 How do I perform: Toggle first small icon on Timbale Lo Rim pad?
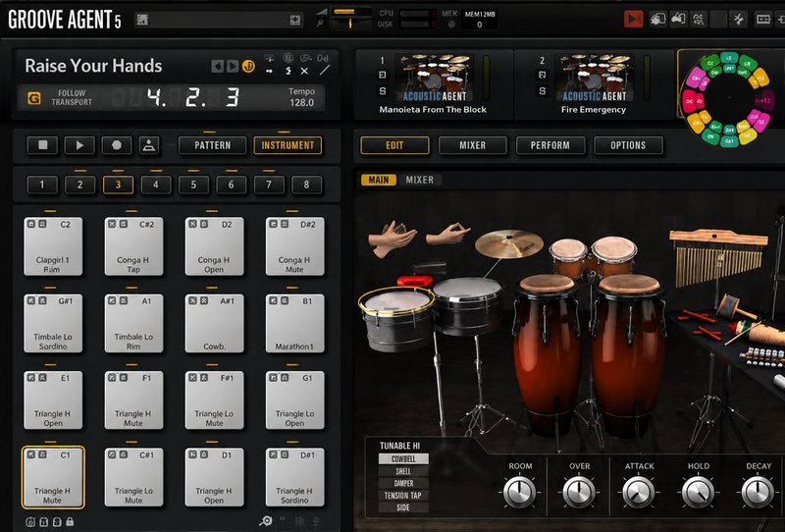[112, 300]
